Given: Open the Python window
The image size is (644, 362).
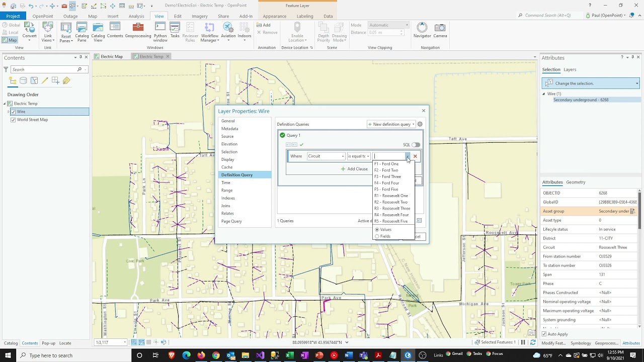Looking at the screenshot, I should coord(160,32).
